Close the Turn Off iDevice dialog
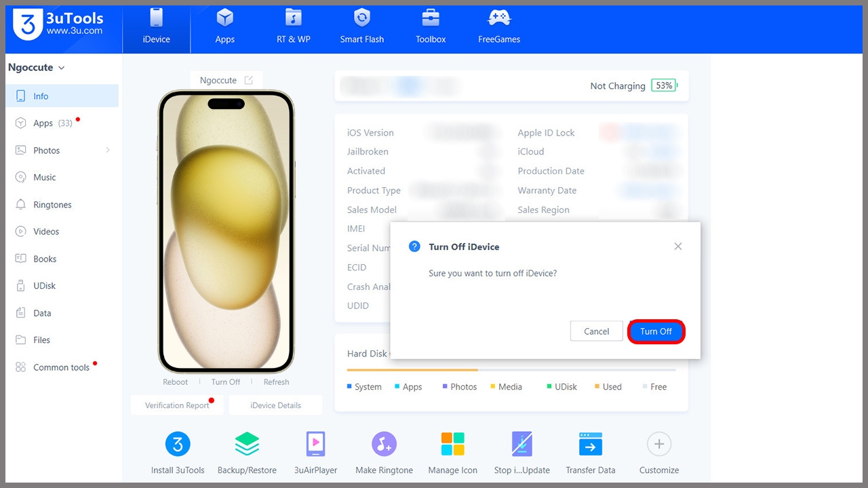 pos(678,247)
